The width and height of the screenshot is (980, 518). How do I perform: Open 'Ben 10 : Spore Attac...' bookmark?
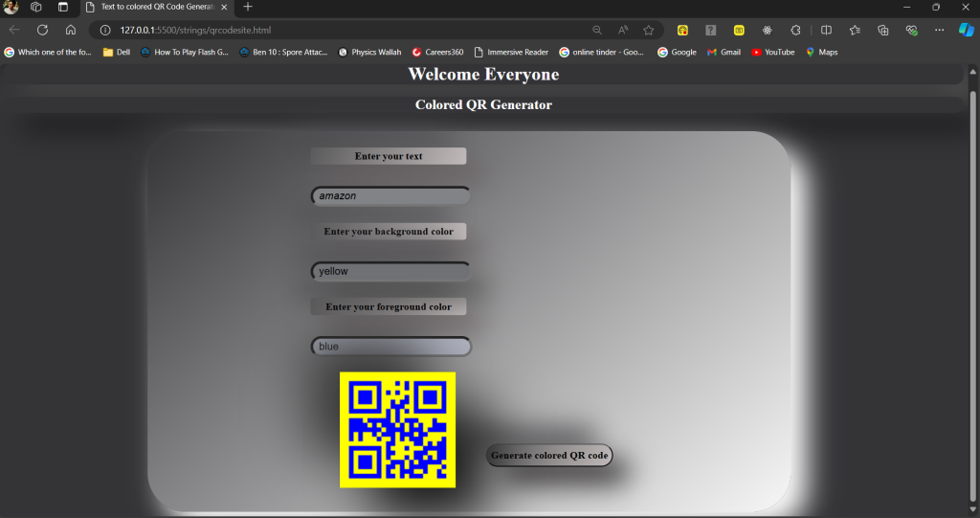tap(283, 53)
